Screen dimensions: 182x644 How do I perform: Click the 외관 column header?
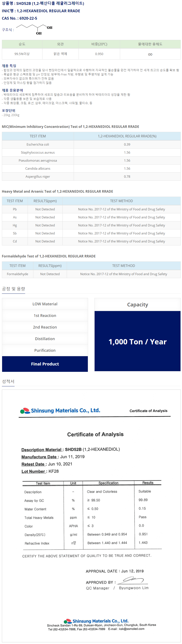pos(61,44)
